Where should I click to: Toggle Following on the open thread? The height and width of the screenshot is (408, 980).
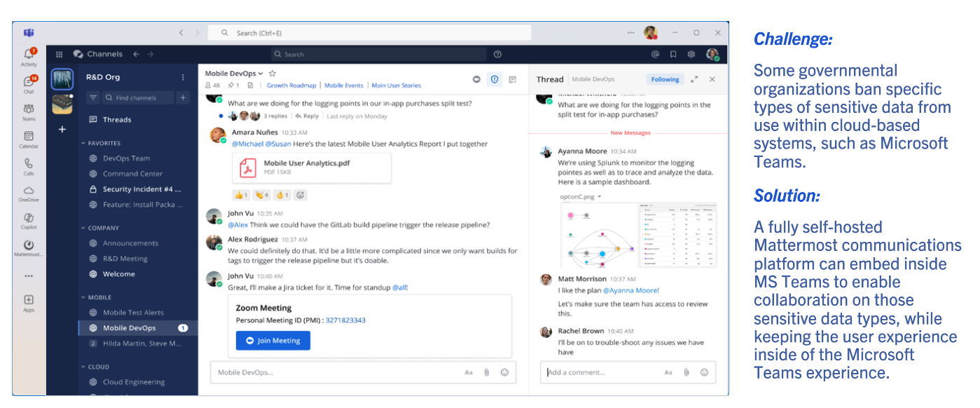pyautogui.click(x=664, y=79)
